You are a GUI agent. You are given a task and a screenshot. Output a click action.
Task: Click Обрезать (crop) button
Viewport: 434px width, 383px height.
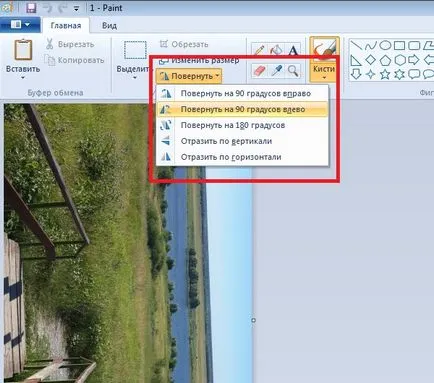(x=184, y=44)
